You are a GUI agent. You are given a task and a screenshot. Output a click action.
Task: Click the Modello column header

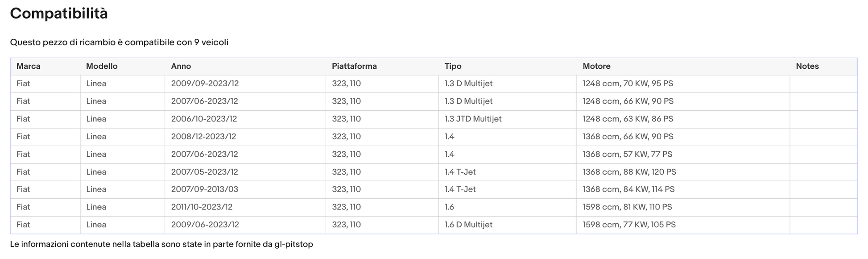[x=123, y=66]
